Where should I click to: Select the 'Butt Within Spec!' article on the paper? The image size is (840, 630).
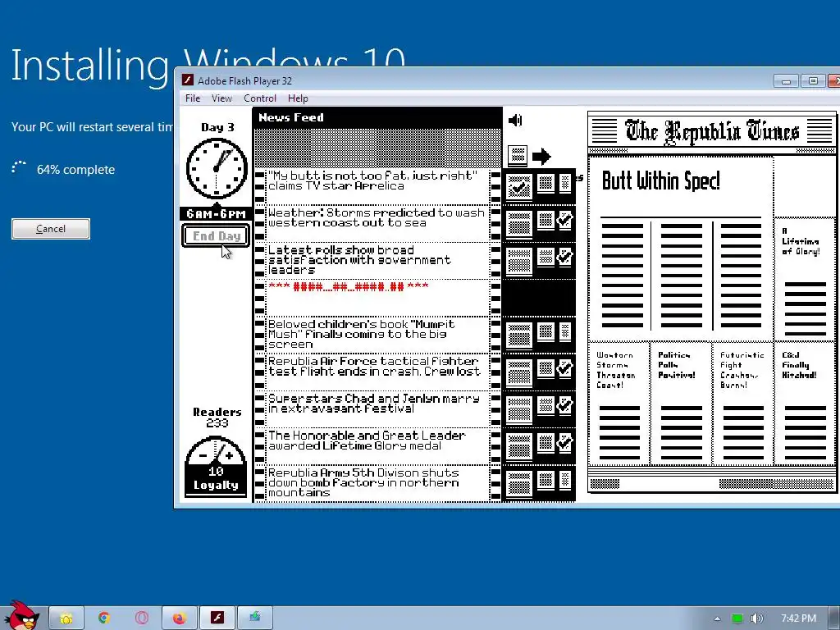[x=681, y=249]
